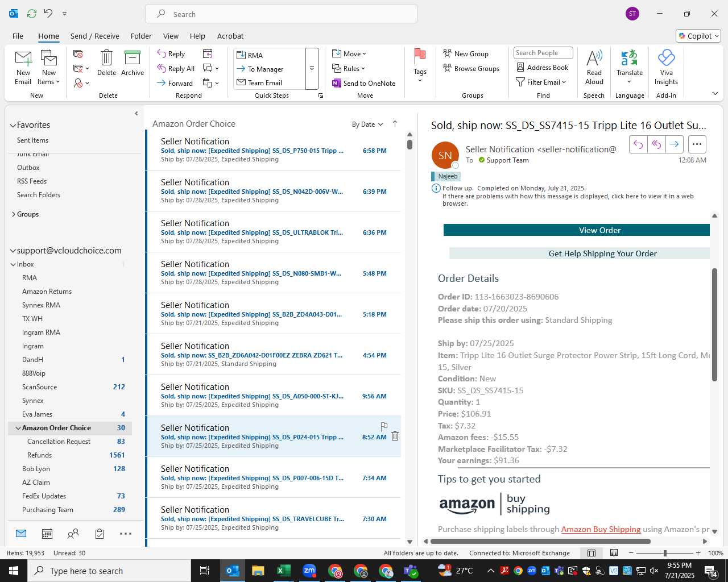Image resolution: width=728 pixels, height=582 pixels.
Task: Delete the 8:52 AM message via trash icon
Action: pos(395,436)
